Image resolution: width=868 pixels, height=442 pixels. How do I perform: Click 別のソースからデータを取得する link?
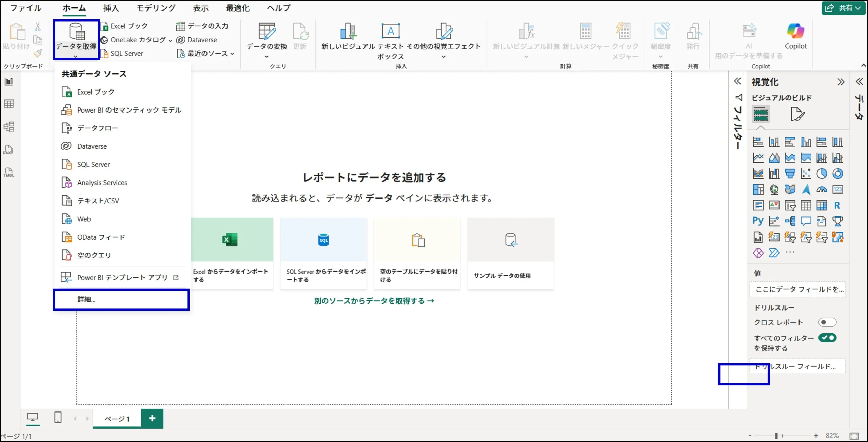[374, 301]
